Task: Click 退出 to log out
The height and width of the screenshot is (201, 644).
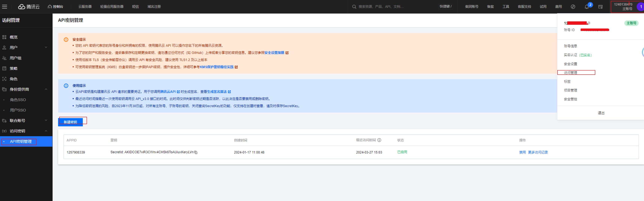Action: click(601, 113)
